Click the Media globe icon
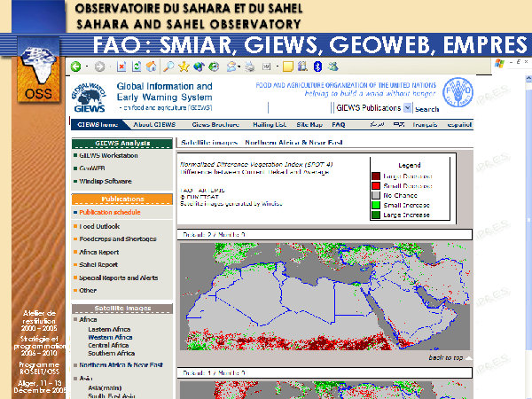The width and height of the screenshot is (532, 399). pyautogui.click(x=199, y=66)
